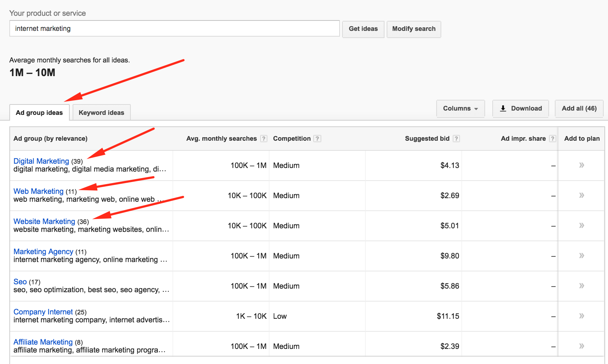The image size is (608, 364).
Task: Sort by Ad impr. share header
Action: point(523,139)
